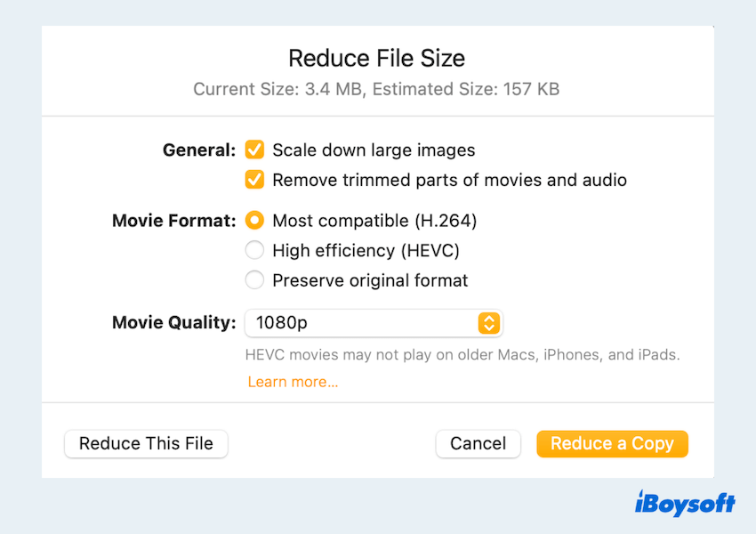756x534 pixels.
Task: Cancel the Reduce File Size dialog
Action: 478,443
